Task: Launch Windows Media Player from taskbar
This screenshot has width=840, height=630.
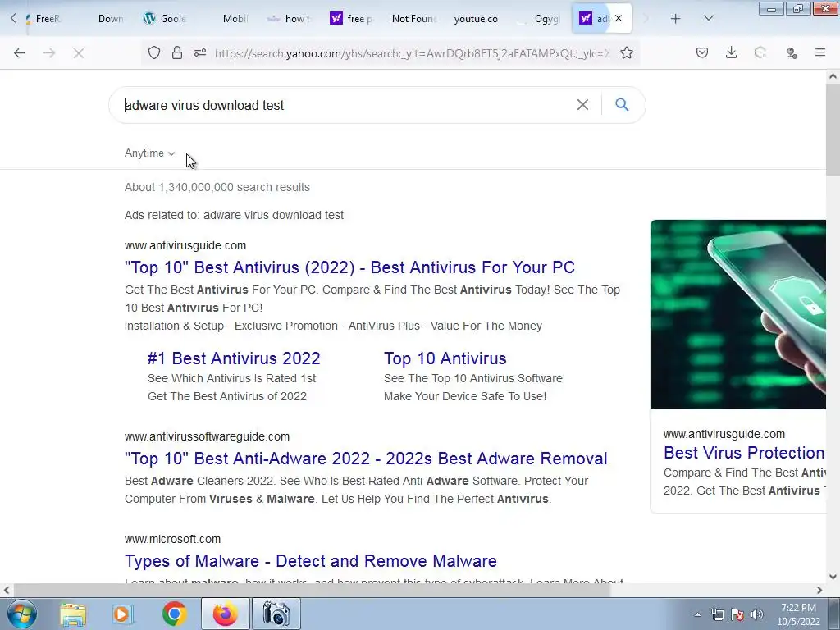Action: (x=122, y=614)
